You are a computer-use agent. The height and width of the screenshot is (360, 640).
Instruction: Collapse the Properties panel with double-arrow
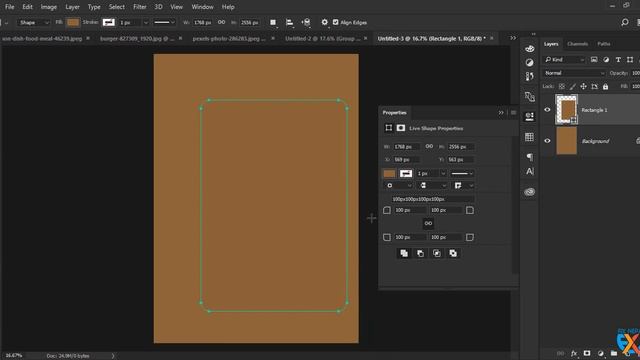click(501, 113)
